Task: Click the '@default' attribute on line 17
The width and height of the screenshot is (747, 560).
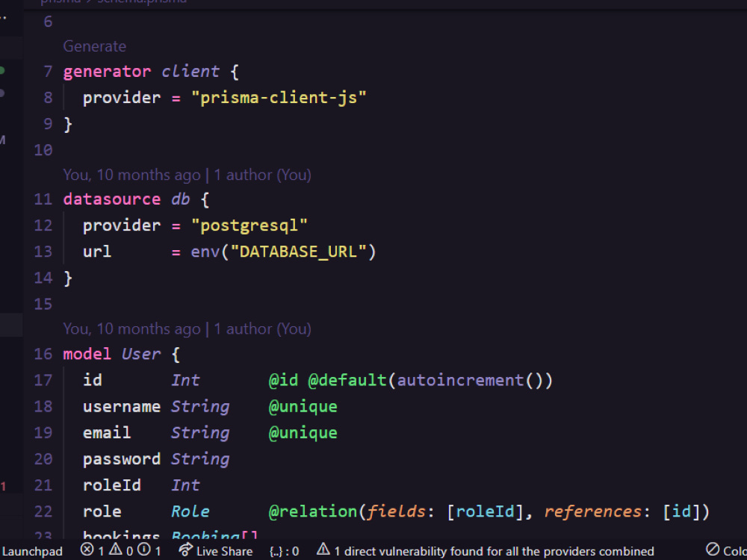Action: pos(347,380)
